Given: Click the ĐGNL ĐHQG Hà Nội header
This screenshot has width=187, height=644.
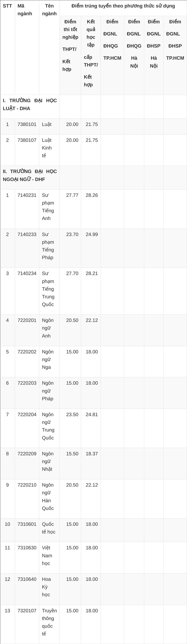Looking at the screenshot, I should pyautogui.click(x=134, y=44).
